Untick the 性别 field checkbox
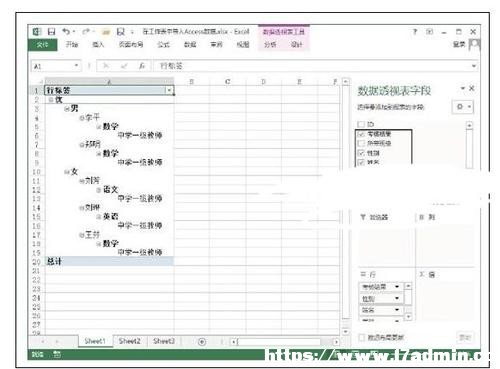This screenshot has height=369, width=500. (x=361, y=153)
